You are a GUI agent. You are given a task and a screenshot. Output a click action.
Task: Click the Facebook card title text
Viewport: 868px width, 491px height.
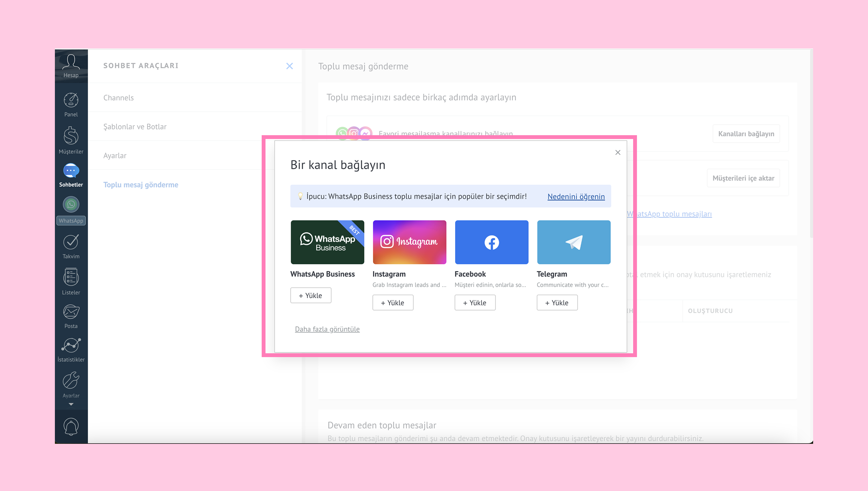[470, 274]
